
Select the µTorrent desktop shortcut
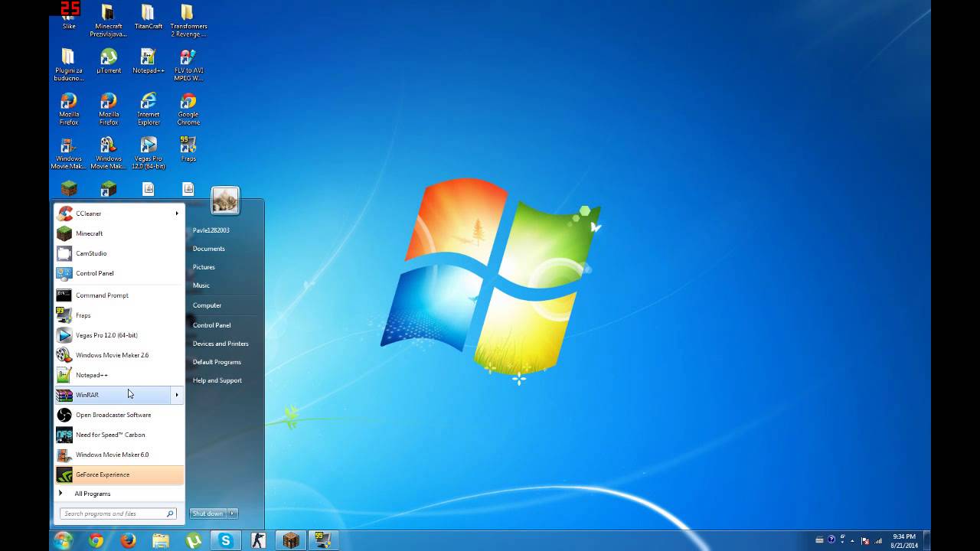point(109,61)
